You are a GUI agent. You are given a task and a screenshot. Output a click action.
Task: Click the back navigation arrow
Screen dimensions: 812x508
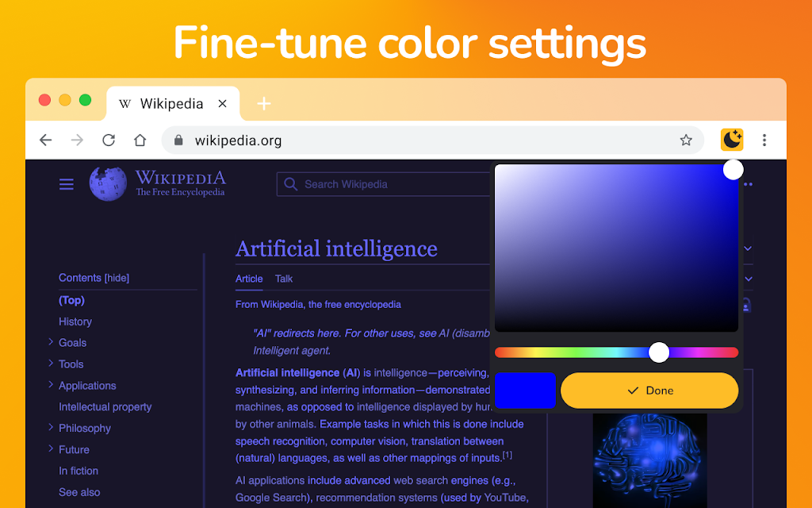click(45, 140)
